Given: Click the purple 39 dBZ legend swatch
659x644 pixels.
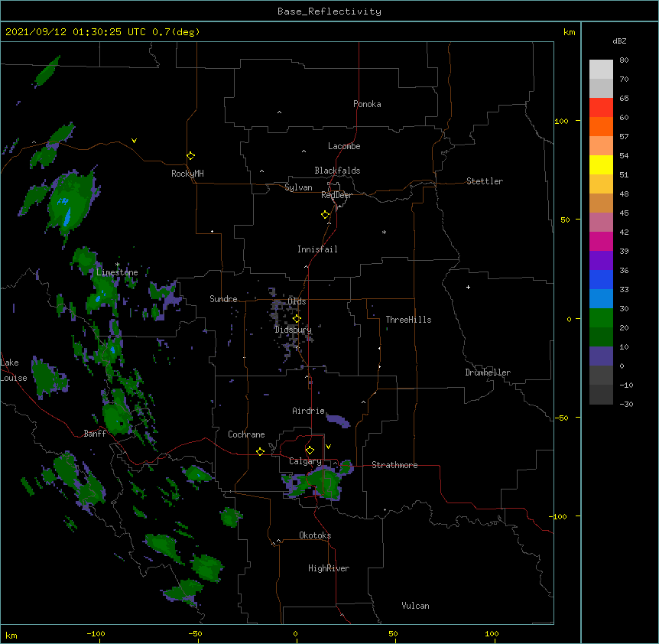Looking at the screenshot, I should (x=601, y=260).
